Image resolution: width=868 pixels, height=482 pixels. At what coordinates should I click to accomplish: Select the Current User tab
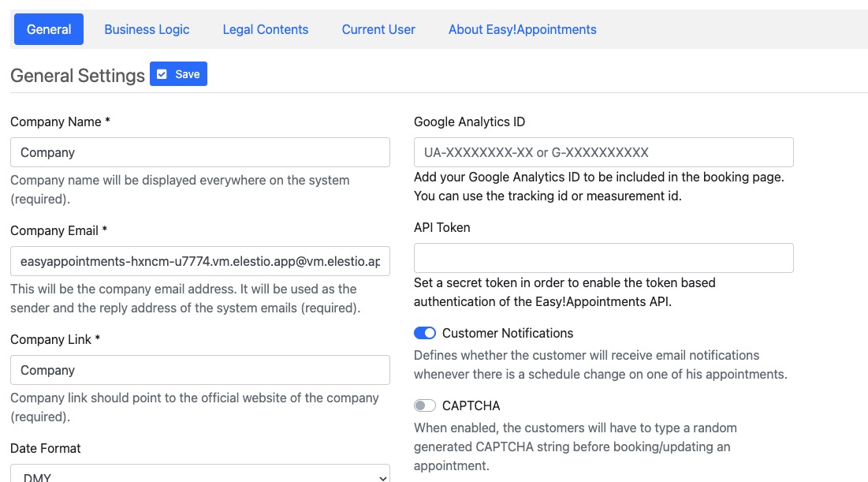click(378, 29)
